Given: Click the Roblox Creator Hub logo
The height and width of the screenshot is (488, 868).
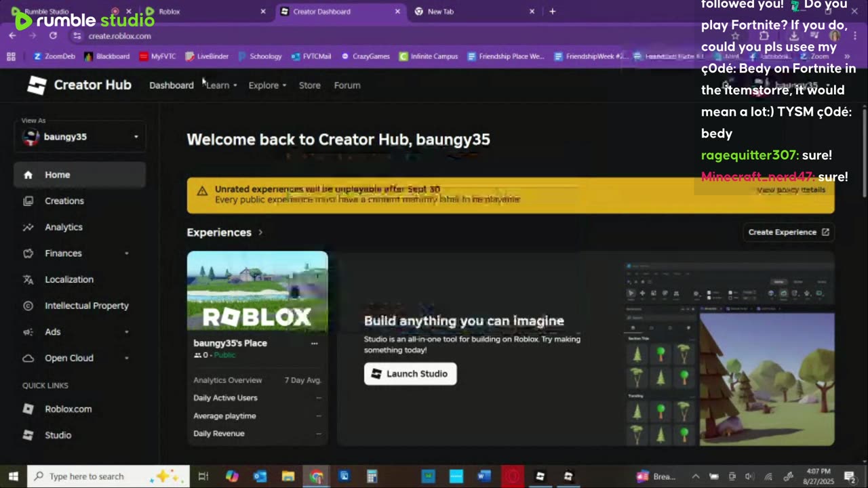Looking at the screenshot, I should click(x=79, y=85).
